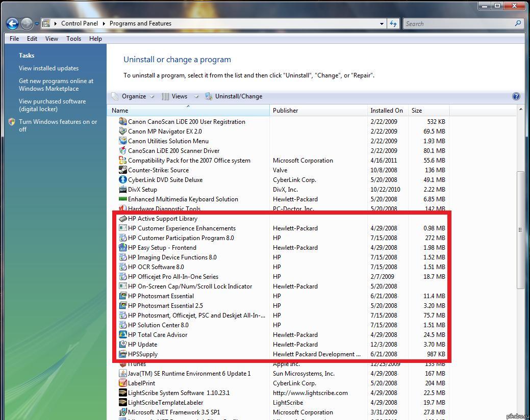Screen dimensions: 530x420
Task: Click the blue help question icon
Action: point(516,96)
